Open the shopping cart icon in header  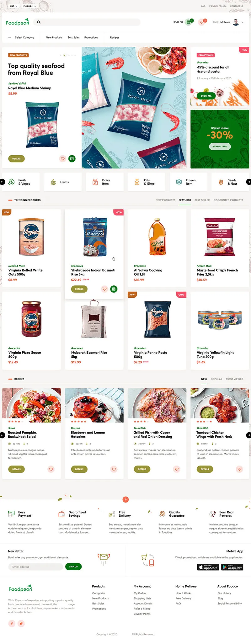pos(188,22)
